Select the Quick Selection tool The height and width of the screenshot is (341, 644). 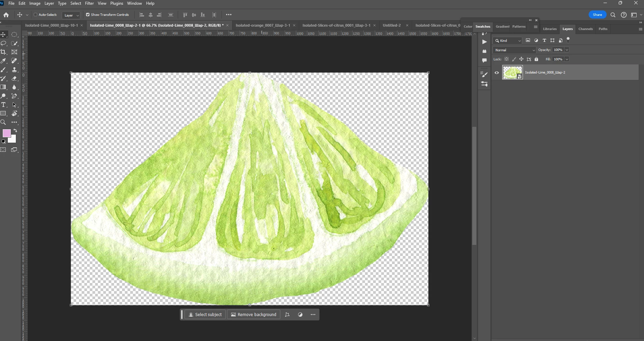click(14, 43)
